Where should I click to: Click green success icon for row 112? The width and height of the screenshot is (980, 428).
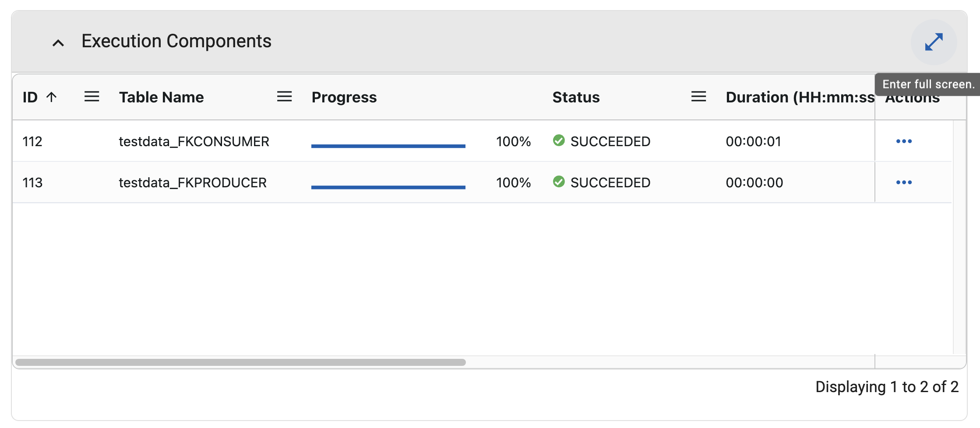pos(559,140)
